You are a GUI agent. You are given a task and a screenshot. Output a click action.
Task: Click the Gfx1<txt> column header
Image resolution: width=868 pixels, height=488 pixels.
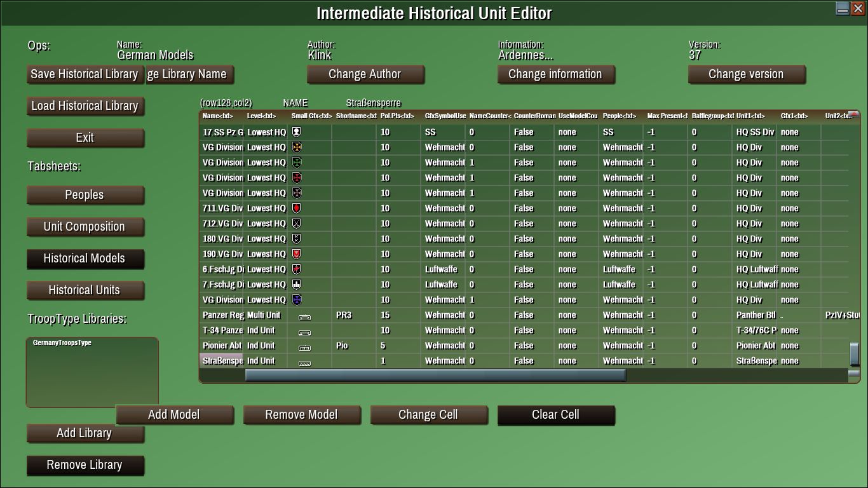click(794, 116)
